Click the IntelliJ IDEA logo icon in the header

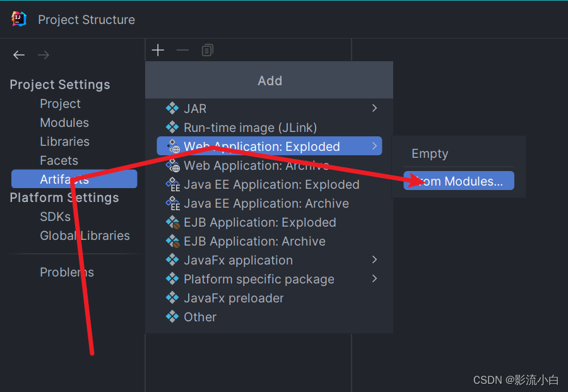point(18,19)
